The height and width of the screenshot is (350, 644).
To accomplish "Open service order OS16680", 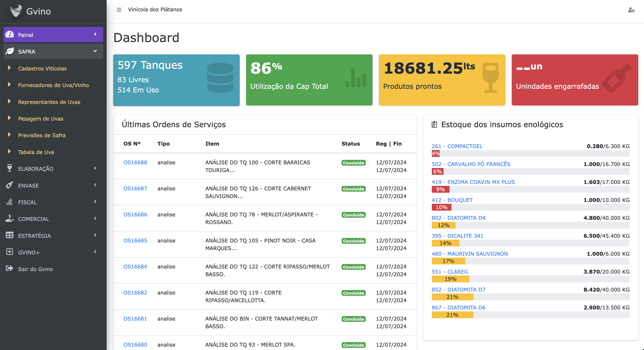I will click(135, 345).
